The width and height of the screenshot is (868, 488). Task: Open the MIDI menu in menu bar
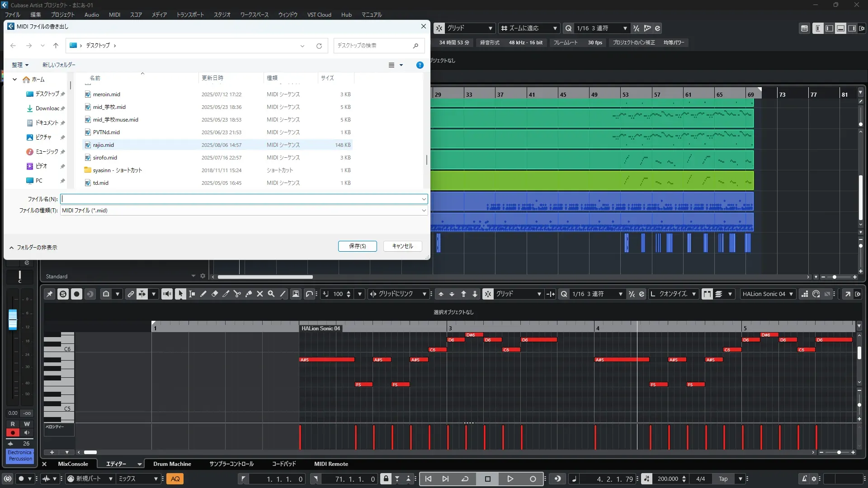[x=114, y=14]
